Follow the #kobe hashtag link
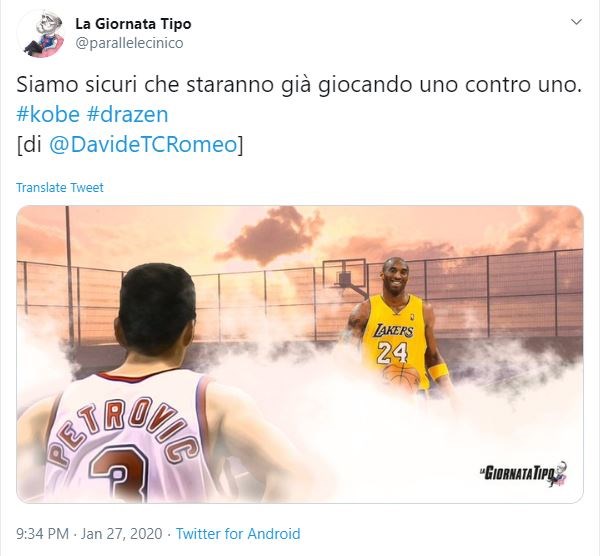603x556 pixels. 48,114
